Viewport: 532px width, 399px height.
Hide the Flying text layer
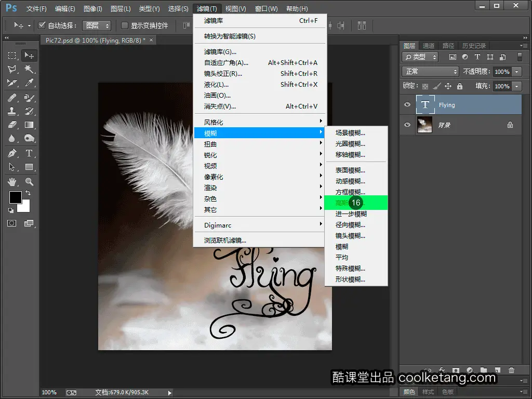coord(407,104)
